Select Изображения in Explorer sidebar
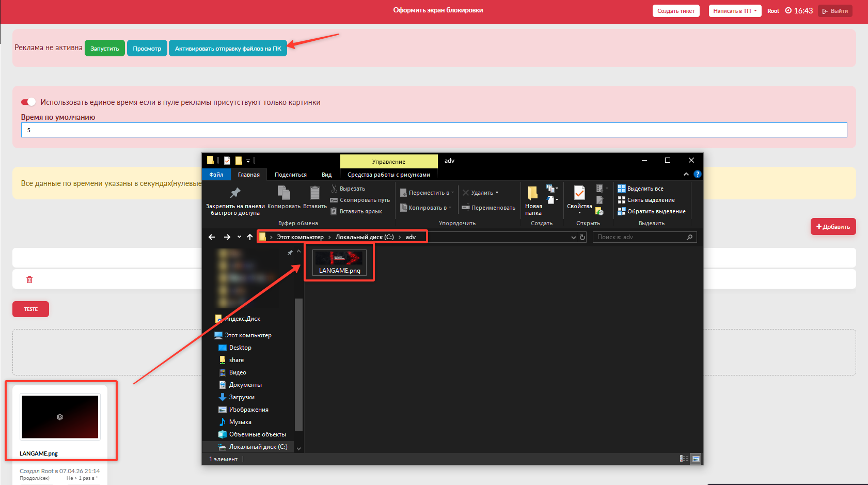This screenshot has height=485, width=868. tap(243, 410)
